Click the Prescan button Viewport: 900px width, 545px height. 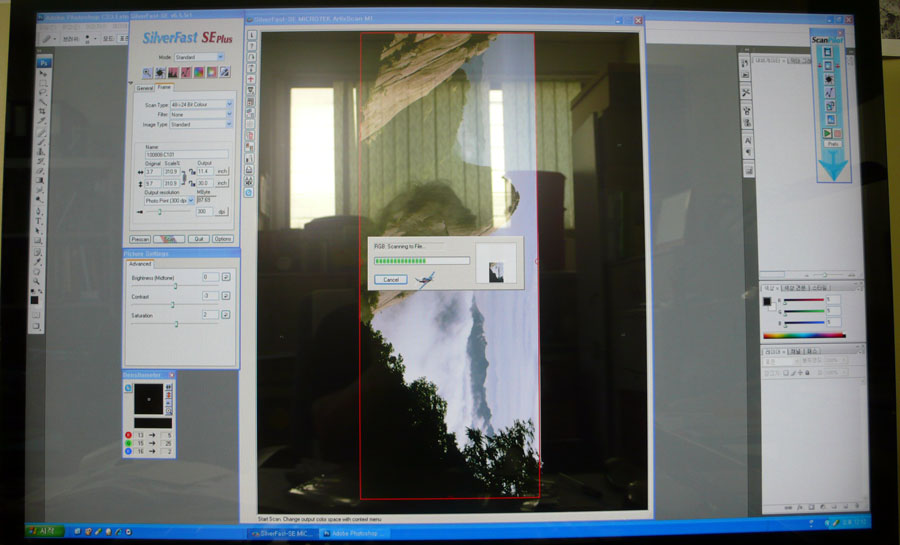[x=140, y=239]
